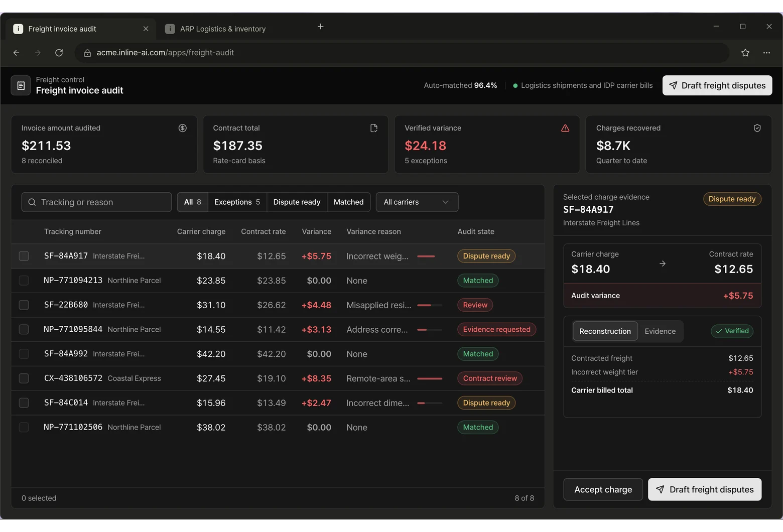Open the Evidence tab in the detail panel
The height and width of the screenshot is (532, 783).
(x=660, y=331)
